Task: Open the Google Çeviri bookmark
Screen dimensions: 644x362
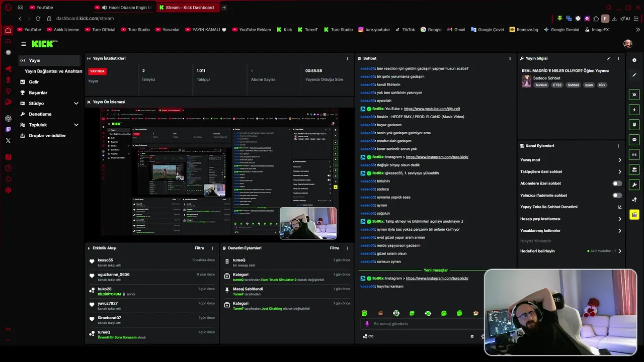Action: 487,30
